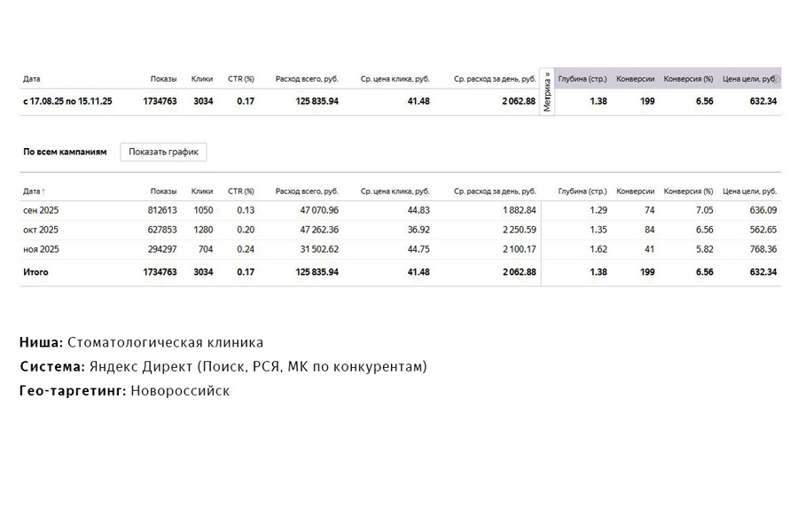Click daily spend value 1 882.84
The height and width of the screenshot is (532, 798).
pos(520,210)
